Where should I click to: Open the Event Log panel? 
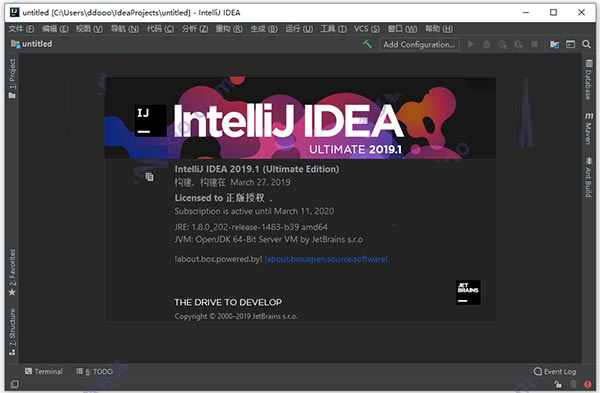click(554, 371)
